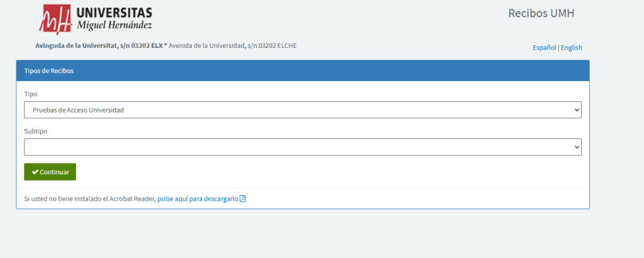The width and height of the screenshot is (644, 258).
Task: Click the Acrobat Reader notice text
Action: pyautogui.click(x=89, y=199)
